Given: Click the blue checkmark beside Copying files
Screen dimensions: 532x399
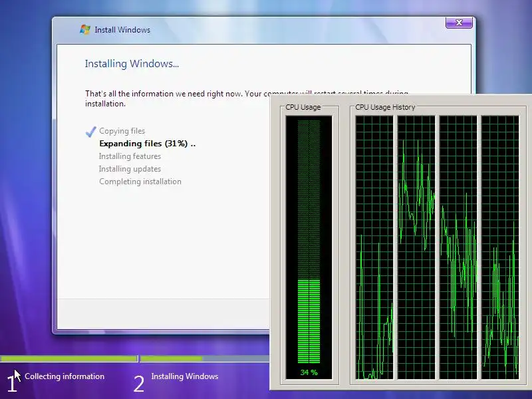Looking at the screenshot, I should pos(90,131).
